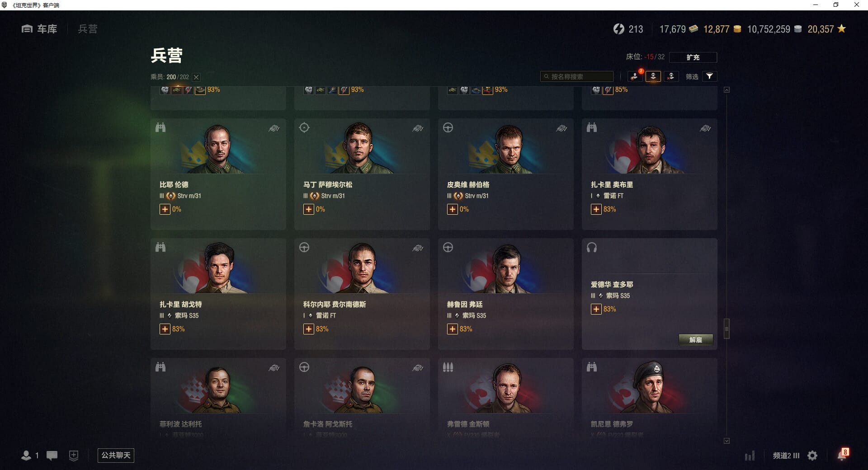Click the scroll-up arrow of crew list
The image size is (868, 470).
[726, 90]
